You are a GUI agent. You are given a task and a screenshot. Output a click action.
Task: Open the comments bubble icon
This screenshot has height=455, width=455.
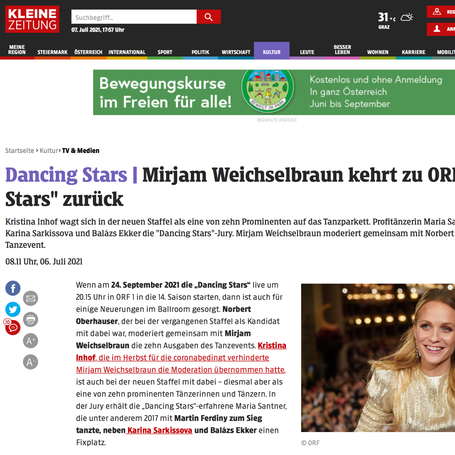(x=13, y=328)
